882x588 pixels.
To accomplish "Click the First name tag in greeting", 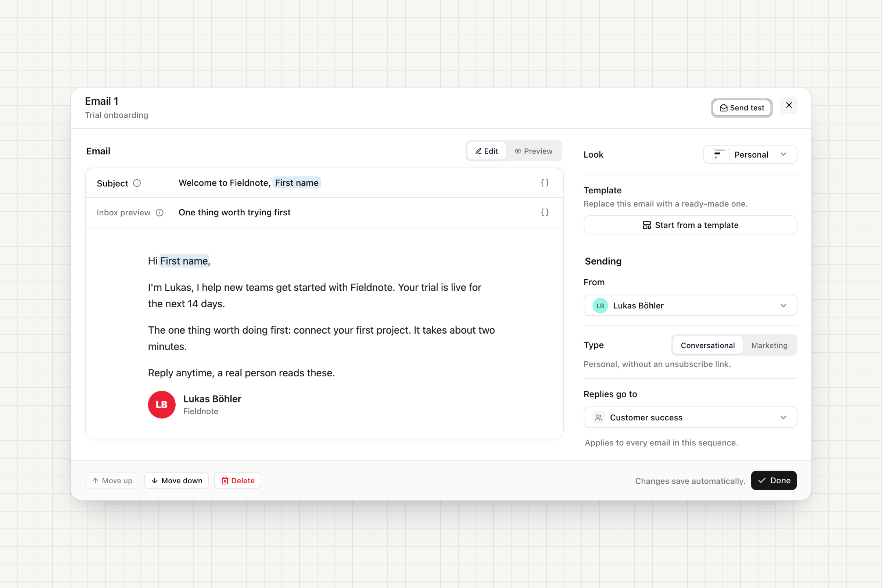I will pyautogui.click(x=184, y=261).
